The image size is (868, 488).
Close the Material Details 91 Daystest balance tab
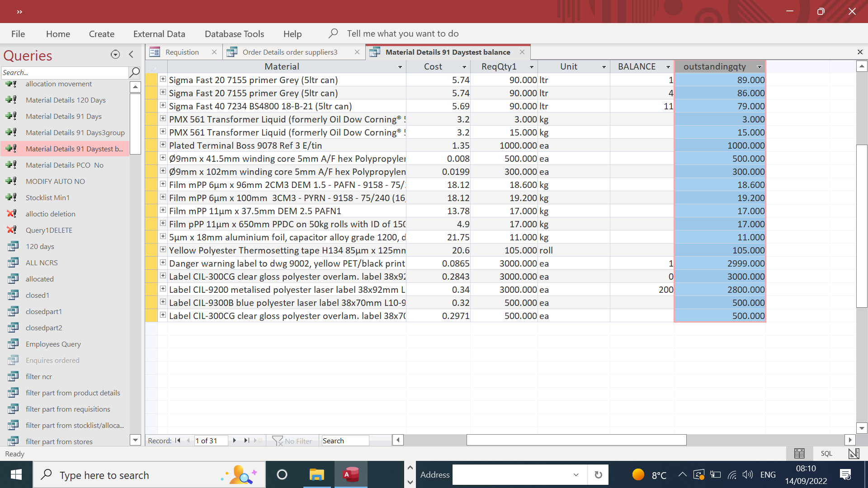point(522,52)
